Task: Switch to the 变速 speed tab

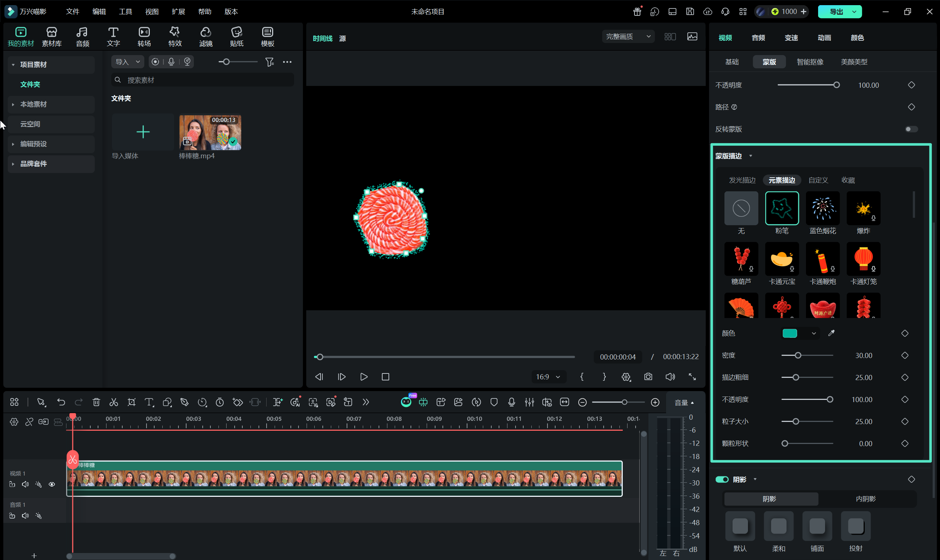Action: [x=791, y=38]
